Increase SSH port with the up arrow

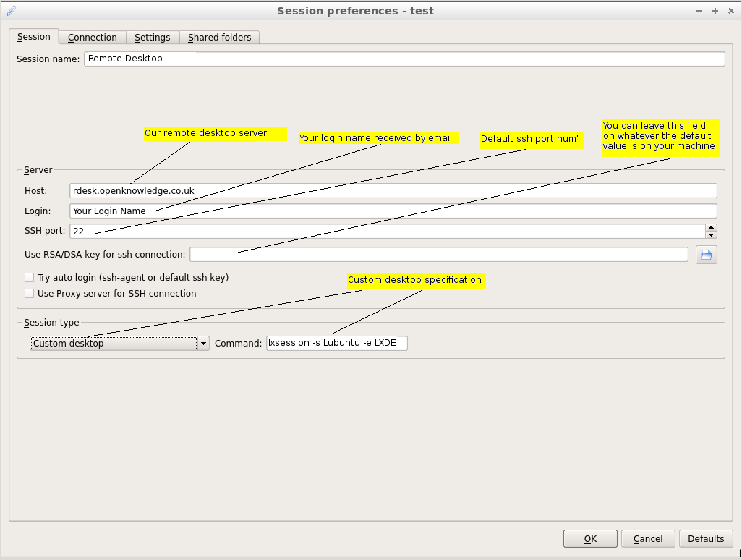711,228
